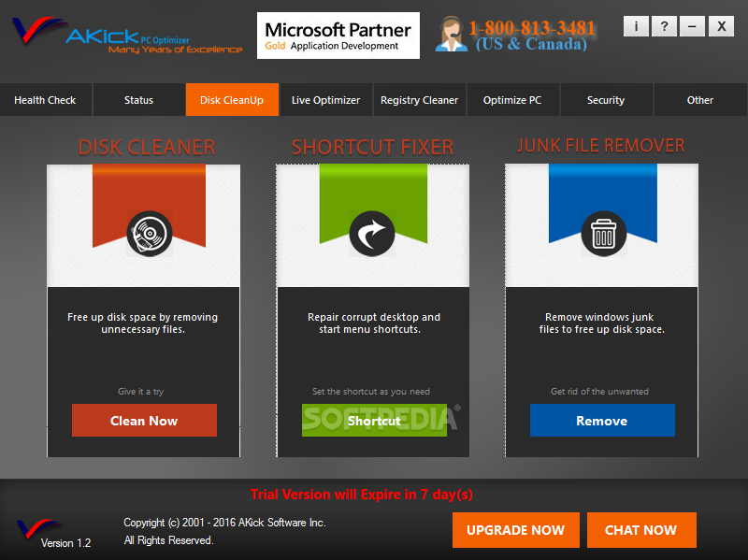Image resolution: width=748 pixels, height=560 pixels.
Task: Click the AKick logo beside Version 1.2
Action: pyautogui.click(x=39, y=529)
